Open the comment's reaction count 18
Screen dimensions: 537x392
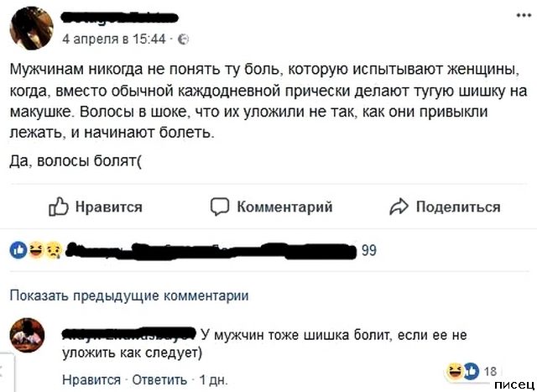491,370
